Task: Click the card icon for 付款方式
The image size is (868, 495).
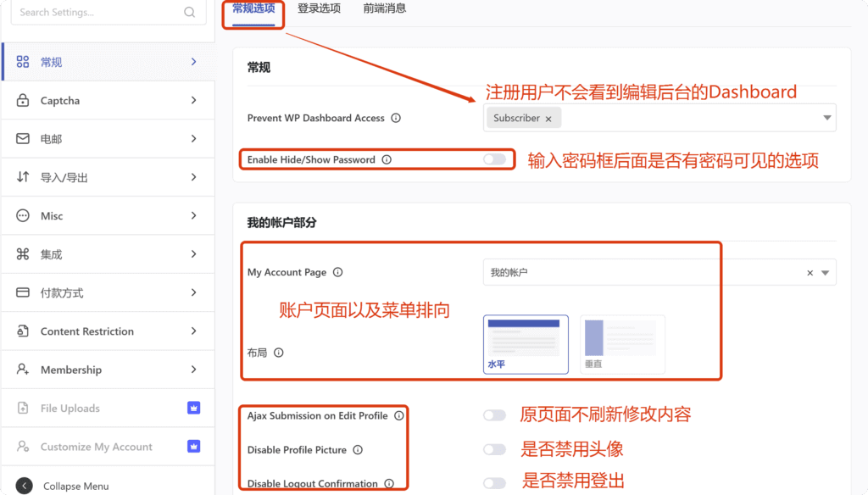Action: [x=25, y=292]
